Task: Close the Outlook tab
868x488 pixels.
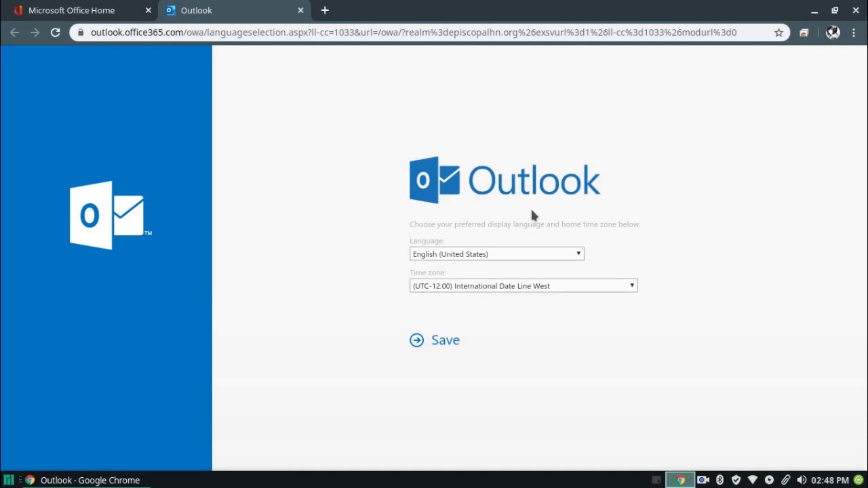Action: tap(300, 10)
